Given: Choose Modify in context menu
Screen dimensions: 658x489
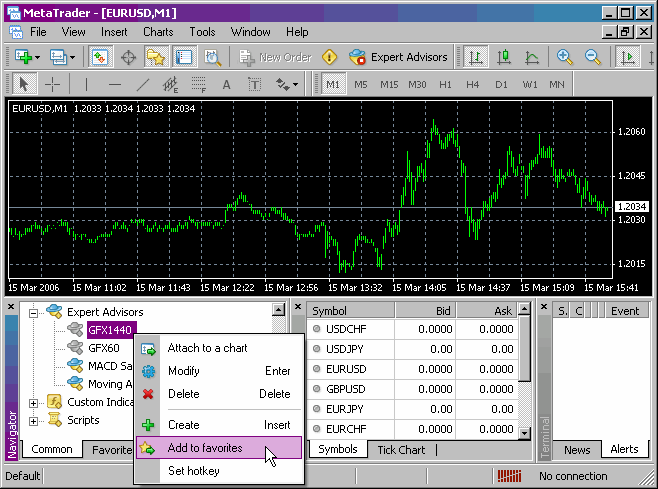Looking at the screenshot, I should [x=219, y=371].
